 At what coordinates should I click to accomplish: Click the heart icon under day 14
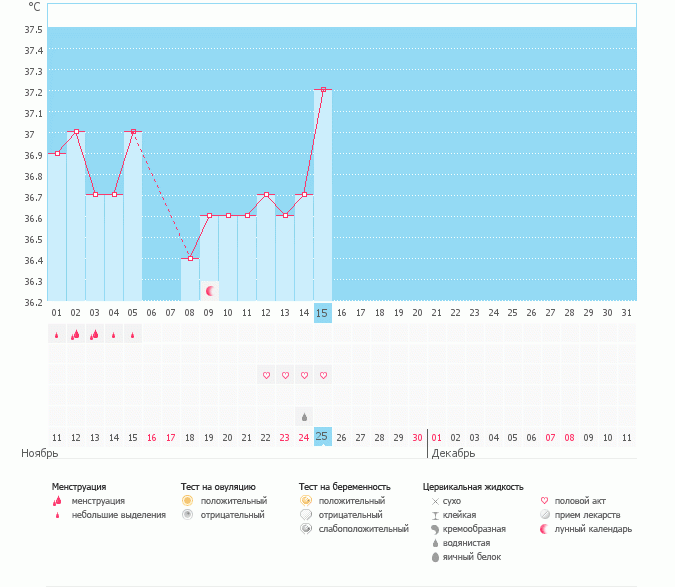click(304, 375)
